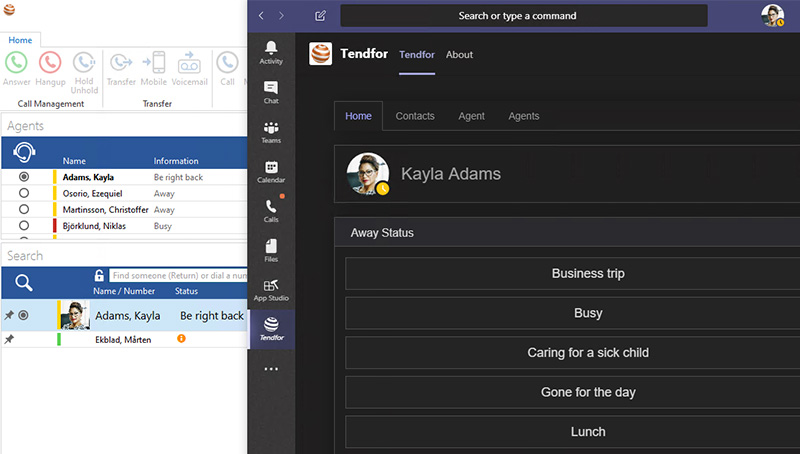Click the Hold Unhold icon
The height and width of the screenshot is (454, 800).
84,63
